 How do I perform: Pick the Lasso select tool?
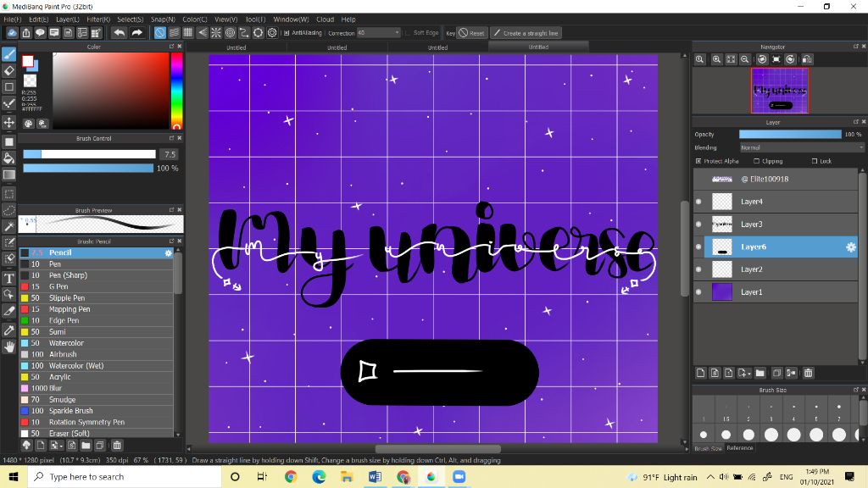[8, 210]
